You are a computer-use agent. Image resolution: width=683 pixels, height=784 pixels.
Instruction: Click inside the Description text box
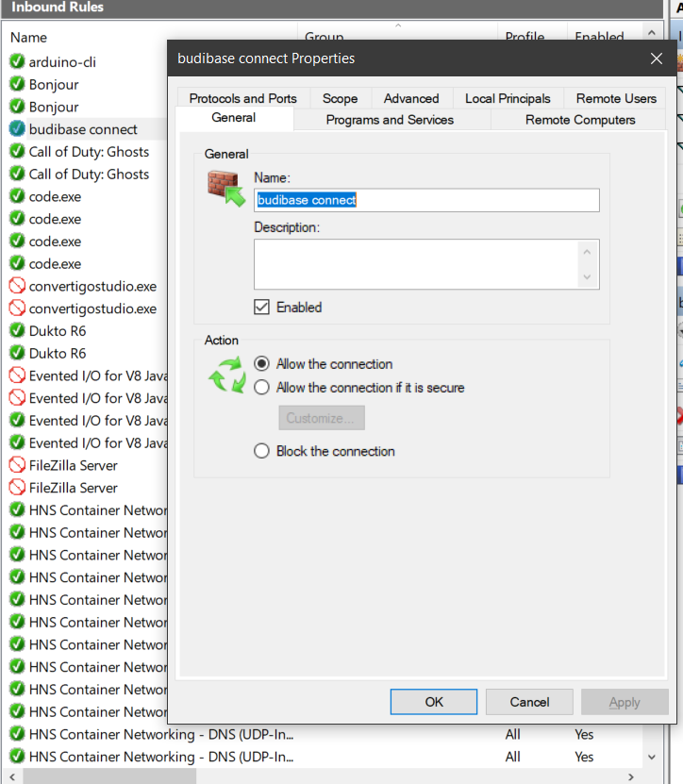pyautogui.click(x=416, y=264)
